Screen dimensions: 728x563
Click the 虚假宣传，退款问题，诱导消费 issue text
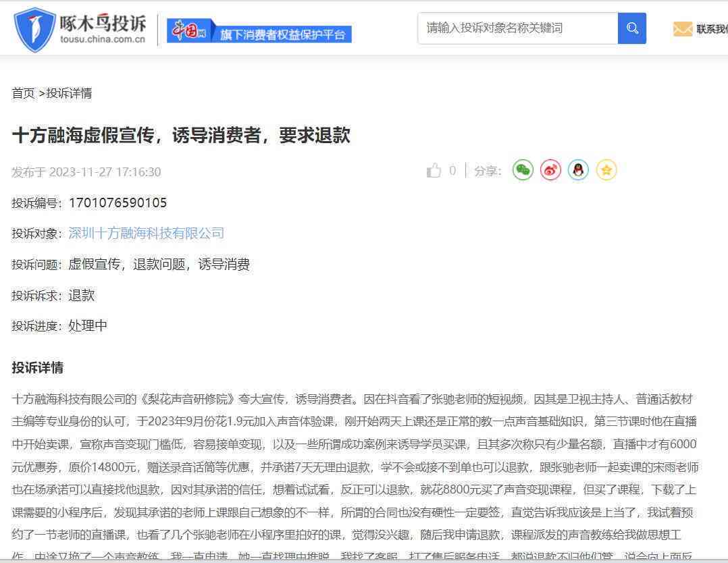[159, 264]
